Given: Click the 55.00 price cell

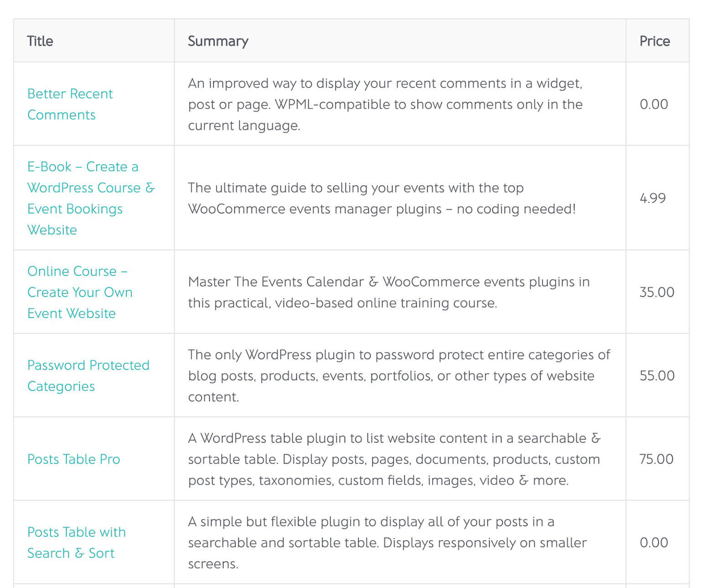Looking at the screenshot, I should (656, 376).
